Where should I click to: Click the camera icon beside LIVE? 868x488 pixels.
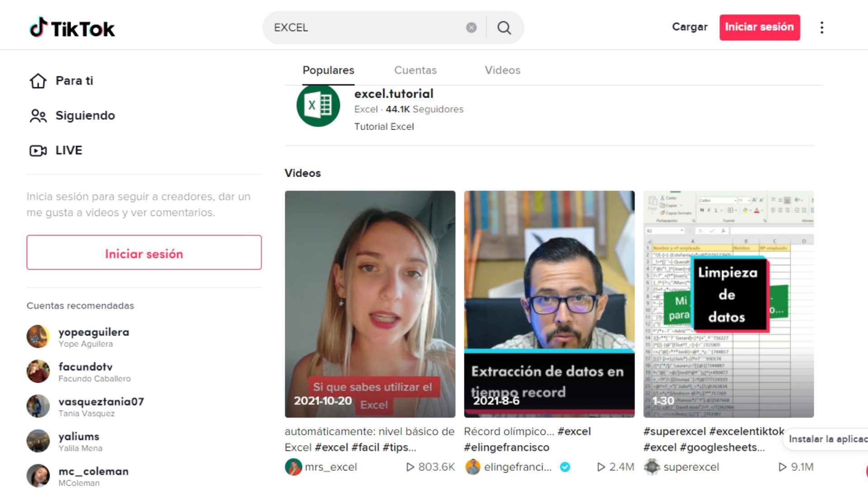[38, 150]
